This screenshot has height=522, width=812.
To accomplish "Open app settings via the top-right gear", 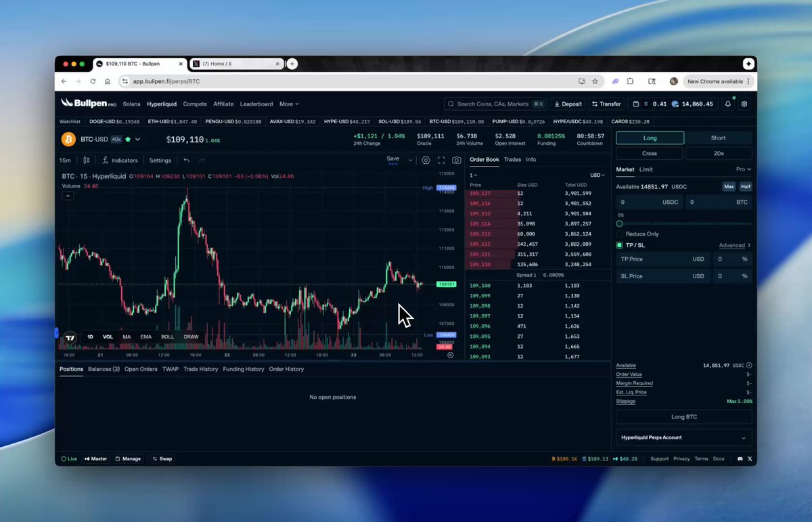I will (743, 104).
